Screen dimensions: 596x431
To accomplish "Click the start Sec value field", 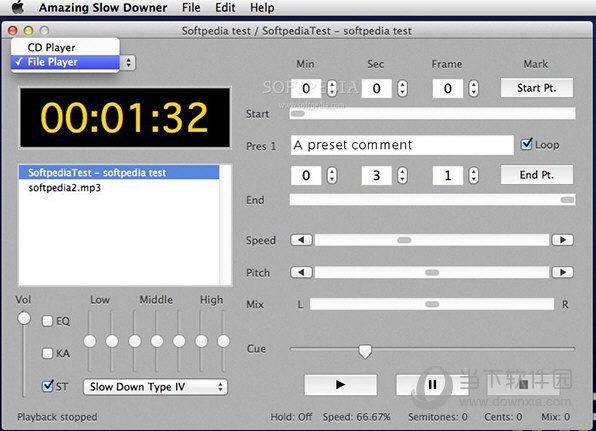I will (376, 89).
